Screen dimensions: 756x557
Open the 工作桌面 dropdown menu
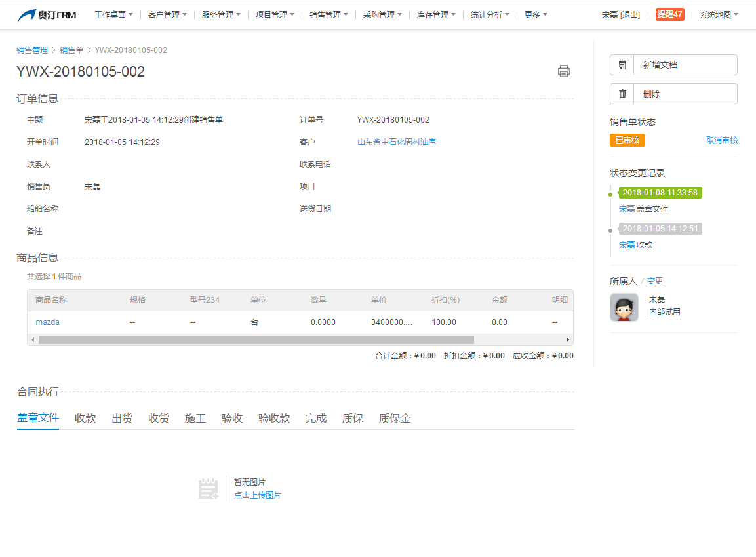[113, 14]
